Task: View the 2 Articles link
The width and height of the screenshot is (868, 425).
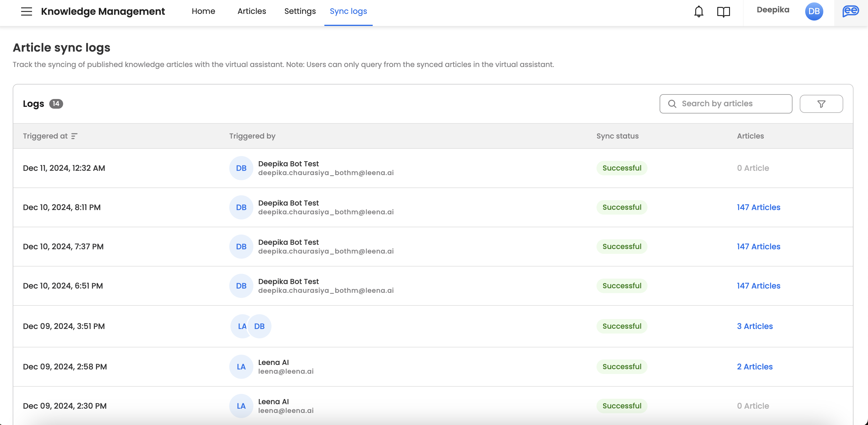Action: click(x=754, y=367)
